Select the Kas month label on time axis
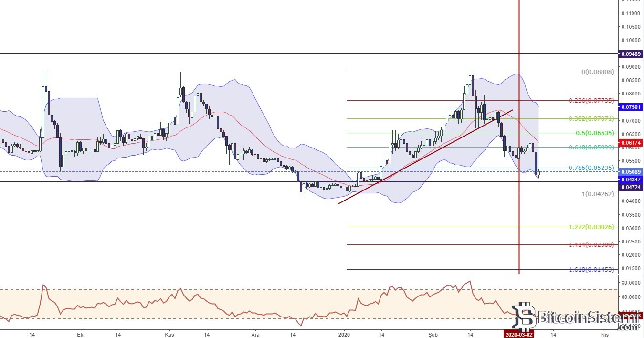644x338 pixels. (x=170, y=334)
